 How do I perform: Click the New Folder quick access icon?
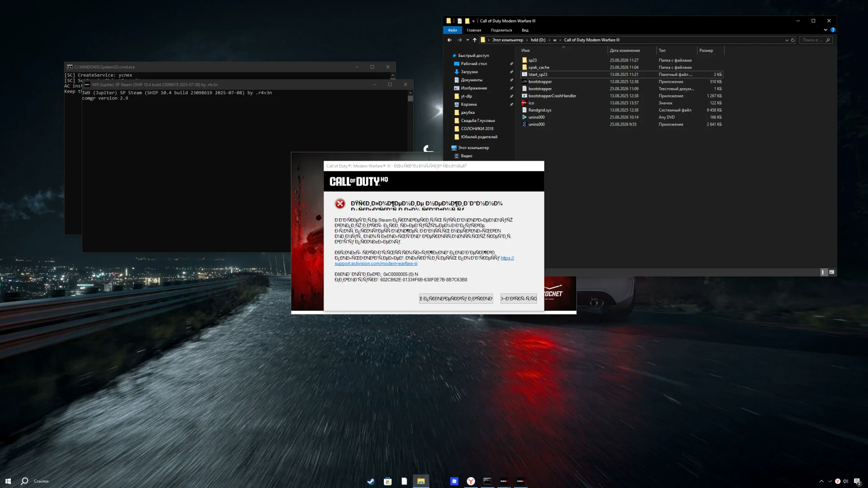(467, 21)
